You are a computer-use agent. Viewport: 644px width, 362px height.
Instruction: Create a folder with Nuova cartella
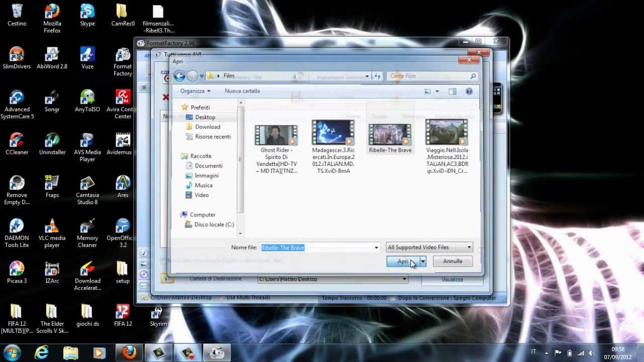coord(242,91)
